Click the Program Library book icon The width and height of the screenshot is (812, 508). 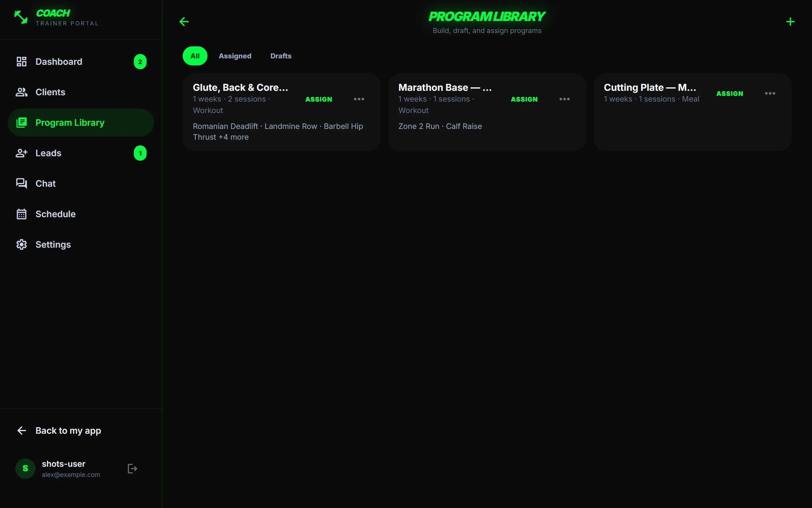click(22, 123)
